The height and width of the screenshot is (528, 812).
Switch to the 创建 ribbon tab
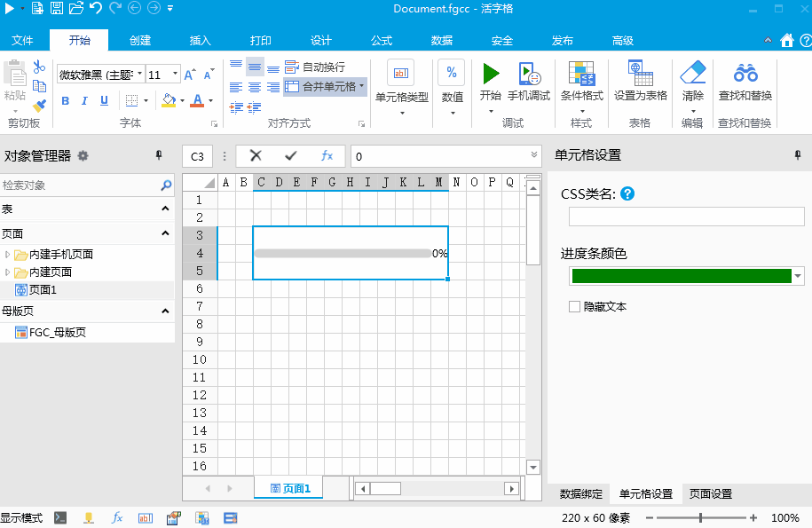click(140, 41)
